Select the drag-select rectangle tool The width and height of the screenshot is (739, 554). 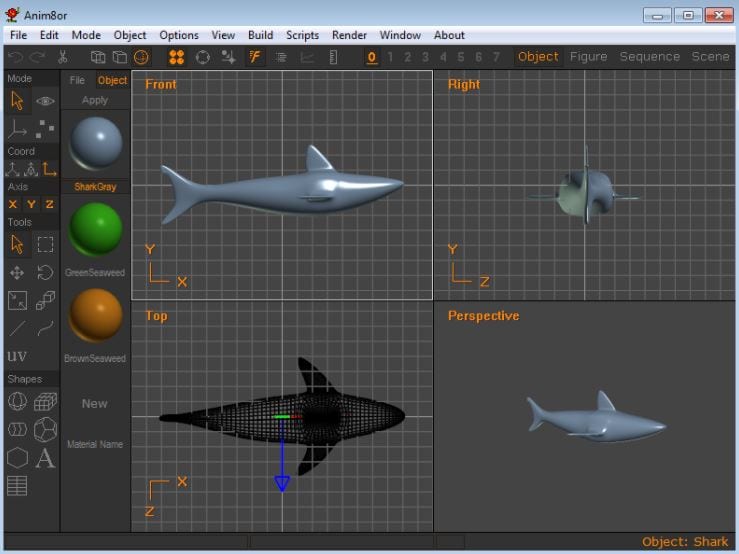[x=45, y=245]
